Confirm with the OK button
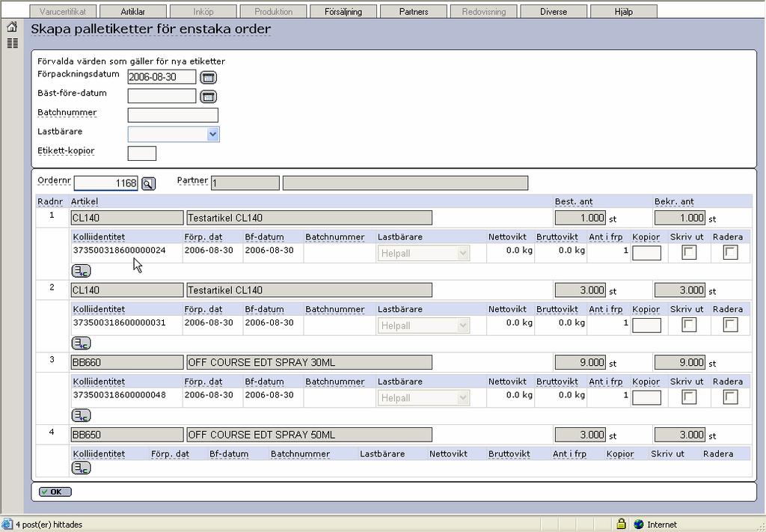766x532 pixels. [x=55, y=492]
